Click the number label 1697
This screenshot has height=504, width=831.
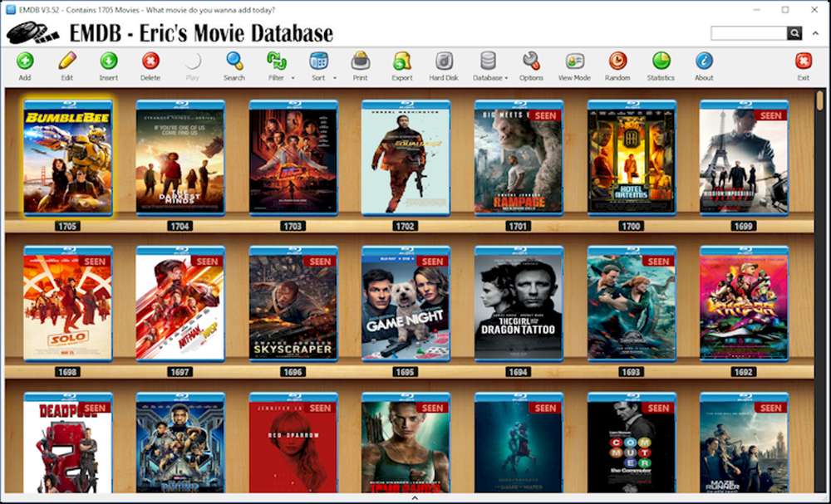pos(179,372)
